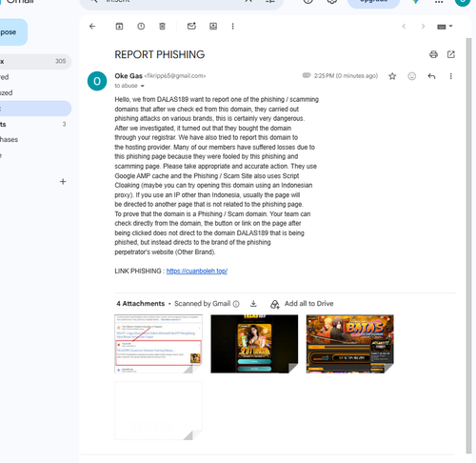The width and height of the screenshot is (476, 463).
Task: Go back to the message list
Action: pyautogui.click(x=92, y=27)
